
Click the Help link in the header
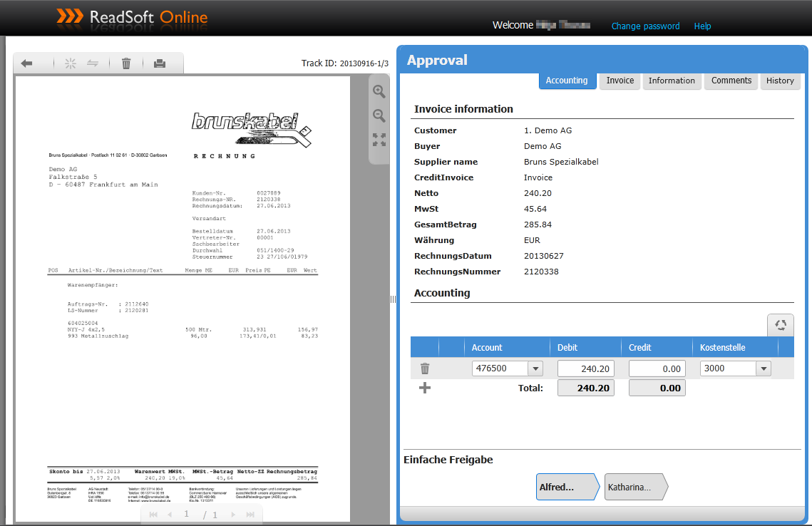[x=702, y=26]
